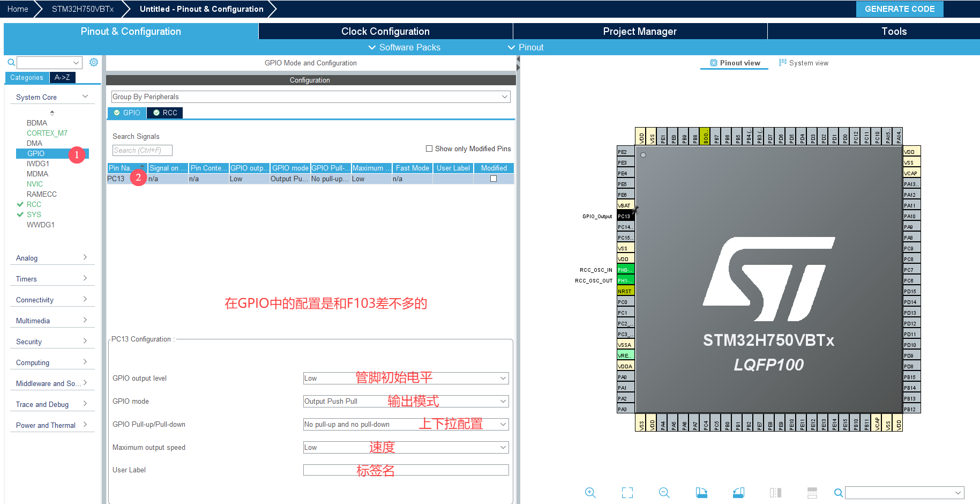Image resolution: width=980 pixels, height=504 pixels.
Task: Switch to Clock Configuration tab
Action: [x=385, y=31]
